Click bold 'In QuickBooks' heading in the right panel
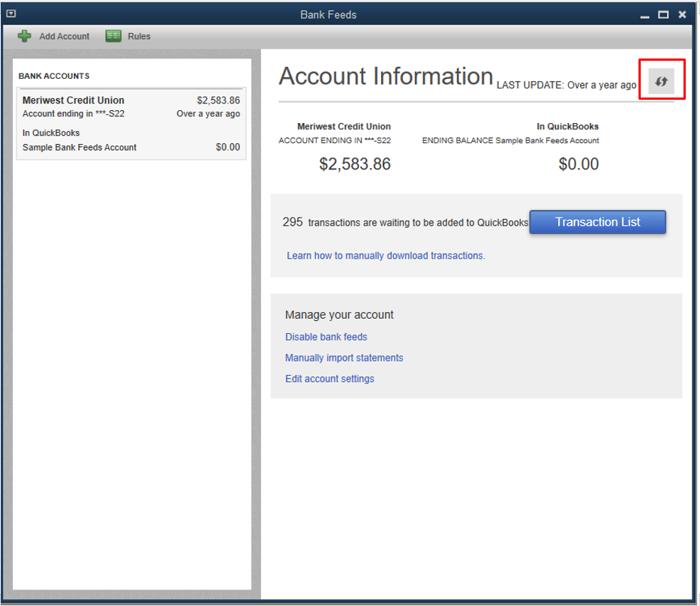 (567, 127)
